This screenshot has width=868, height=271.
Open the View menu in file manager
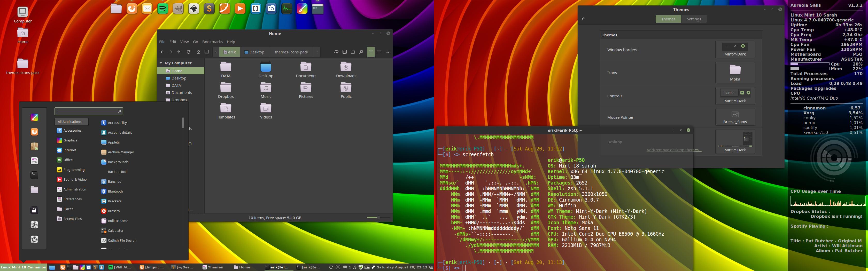[184, 42]
